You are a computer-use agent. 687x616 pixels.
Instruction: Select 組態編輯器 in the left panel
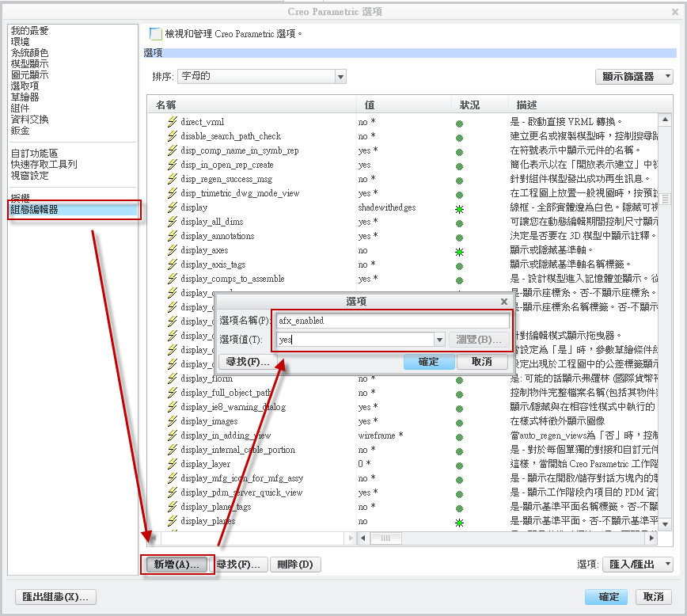pyautogui.click(x=35, y=210)
